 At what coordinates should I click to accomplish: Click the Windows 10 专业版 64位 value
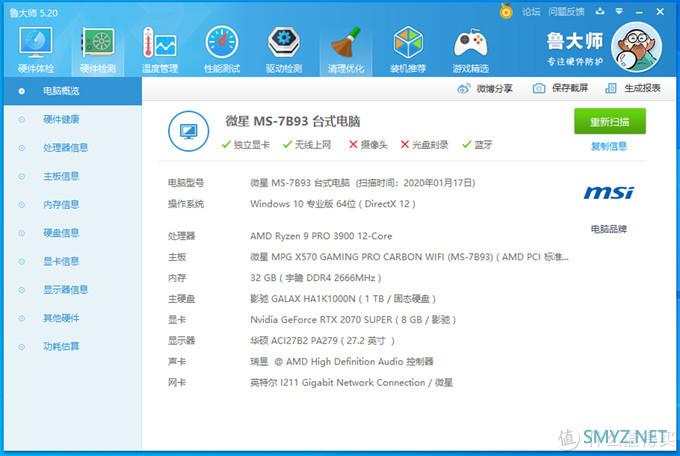[333, 204]
